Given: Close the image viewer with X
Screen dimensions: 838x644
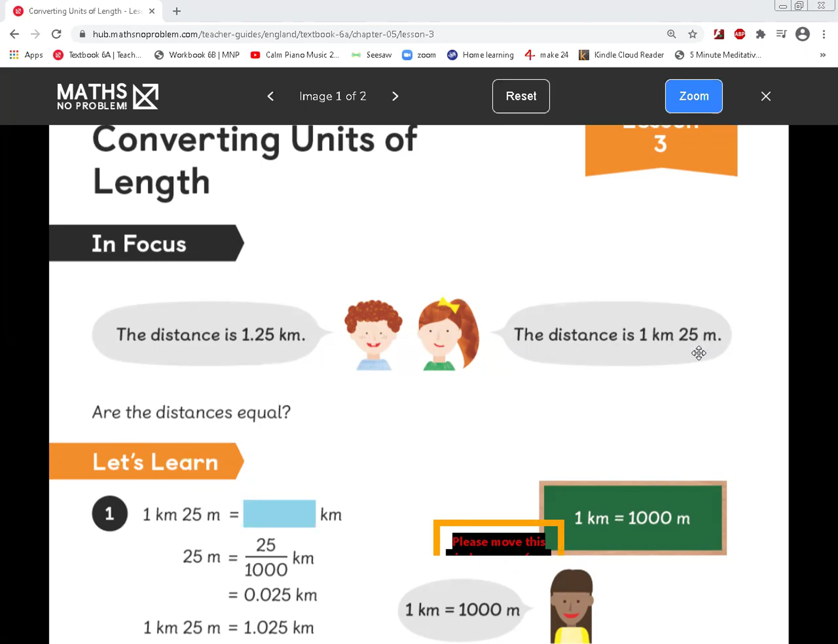Looking at the screenshot, I should (x=765, y=96).
